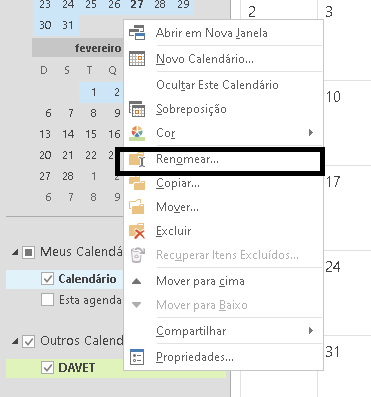Uncheck the DAVET calendar checkbox
The image size is (371, 397).
coord(47,368)
